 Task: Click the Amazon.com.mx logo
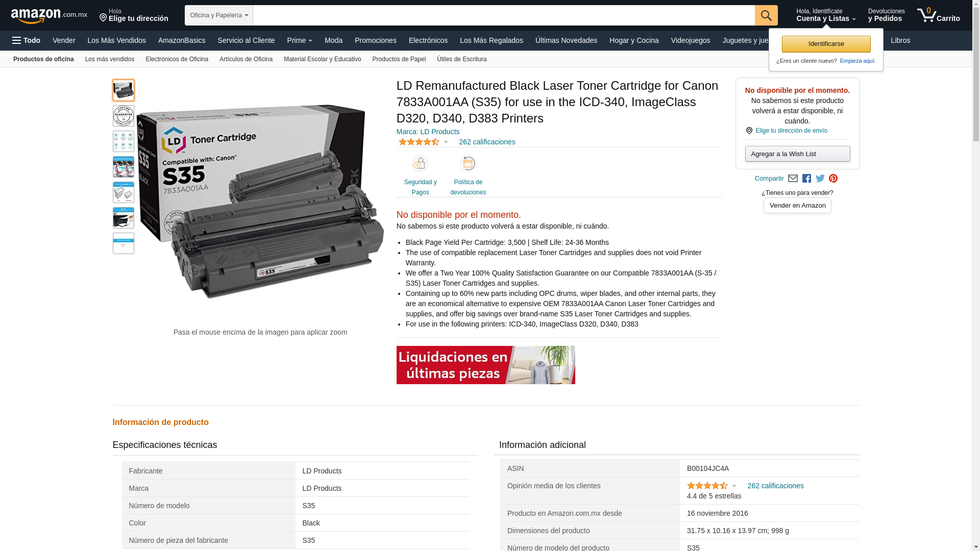point(49,16)
